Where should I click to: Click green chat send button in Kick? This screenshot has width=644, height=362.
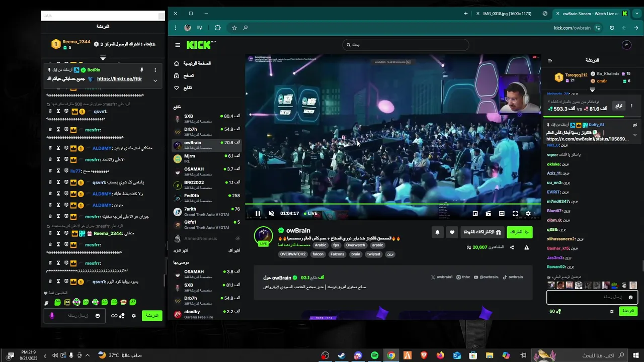click(628, 311)
